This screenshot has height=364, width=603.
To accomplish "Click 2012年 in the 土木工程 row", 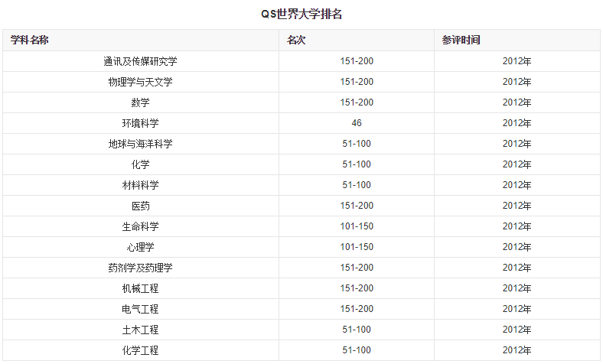I will point(517,330).
